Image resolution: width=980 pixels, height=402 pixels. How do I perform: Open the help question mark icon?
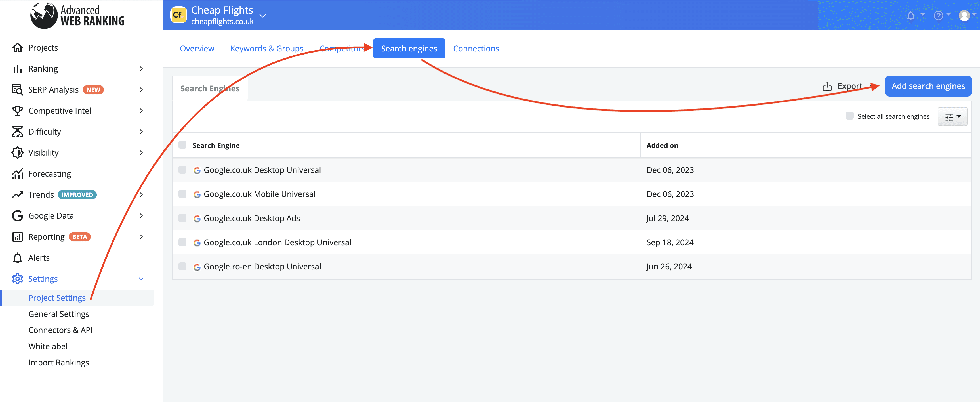(x=938, y=16)
